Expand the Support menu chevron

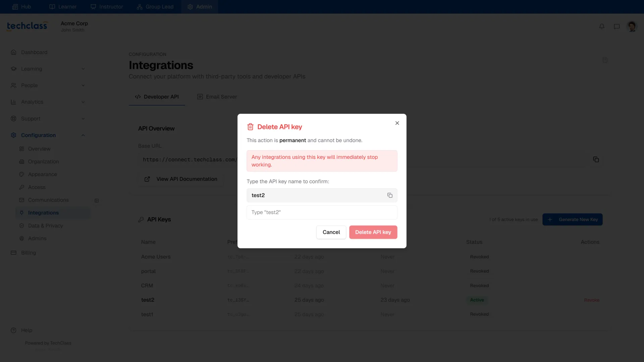tap(83, 119)
